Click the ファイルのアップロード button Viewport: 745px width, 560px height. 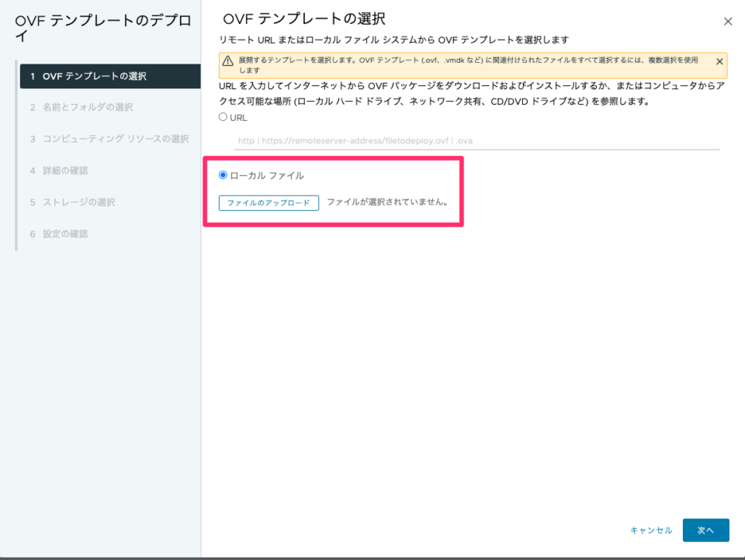[269, 202]
